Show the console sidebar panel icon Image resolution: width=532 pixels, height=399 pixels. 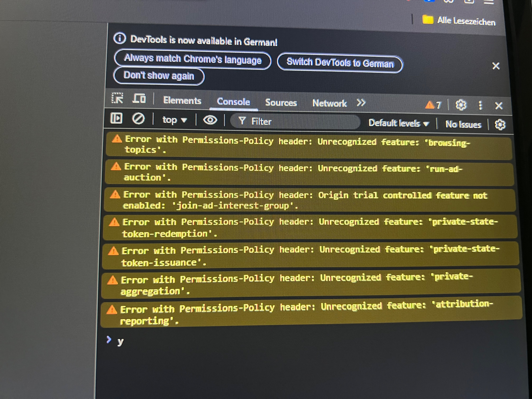pos(116,118)
